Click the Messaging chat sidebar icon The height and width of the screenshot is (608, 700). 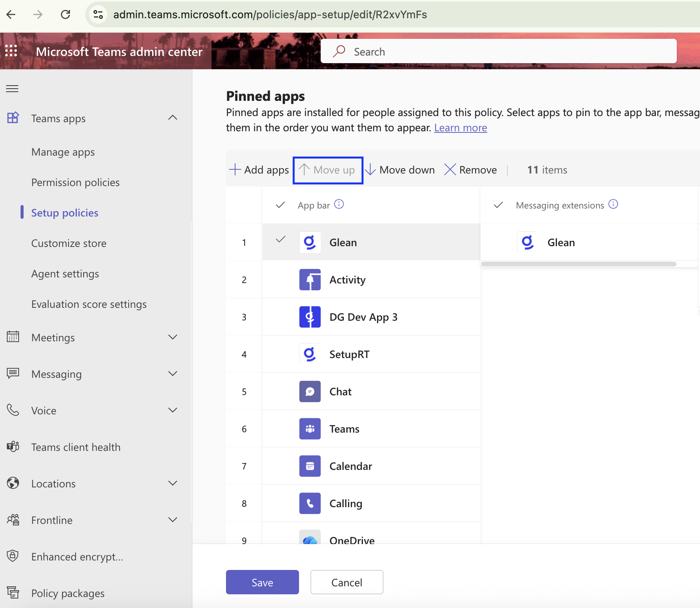13,373
